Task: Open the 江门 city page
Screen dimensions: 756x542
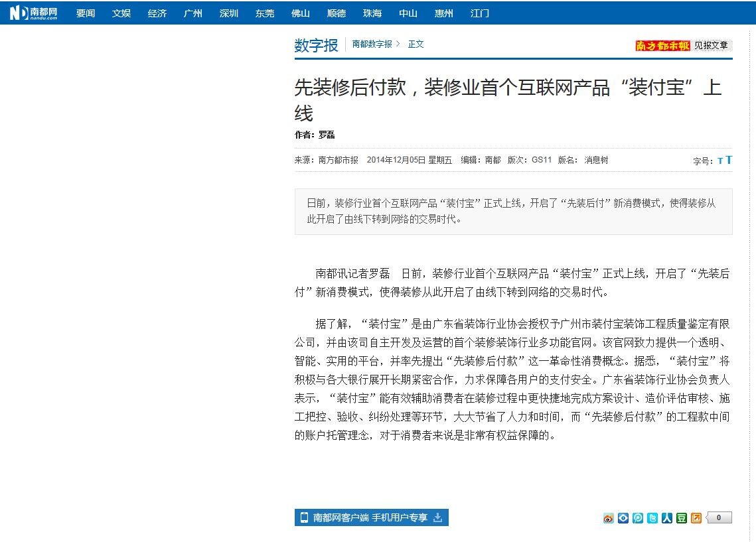Action: click(480, 13)
